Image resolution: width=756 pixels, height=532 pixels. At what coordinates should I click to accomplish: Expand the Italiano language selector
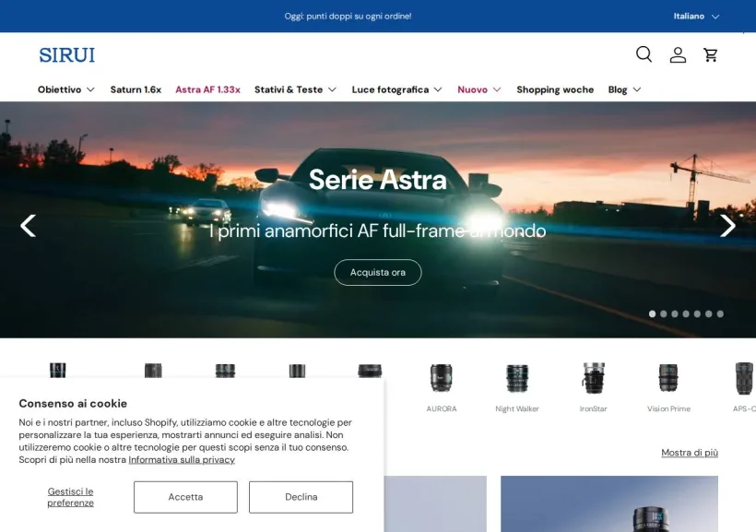coord(696,16)
